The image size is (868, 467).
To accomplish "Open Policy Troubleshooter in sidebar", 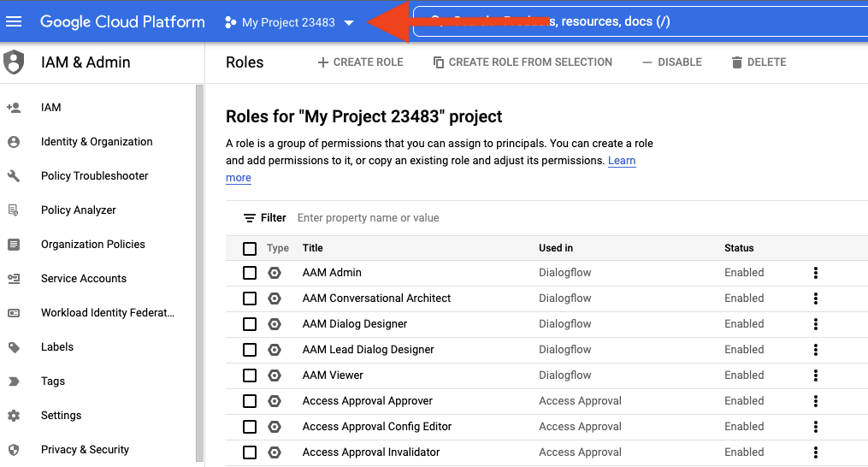I will (x=95, y=176).
